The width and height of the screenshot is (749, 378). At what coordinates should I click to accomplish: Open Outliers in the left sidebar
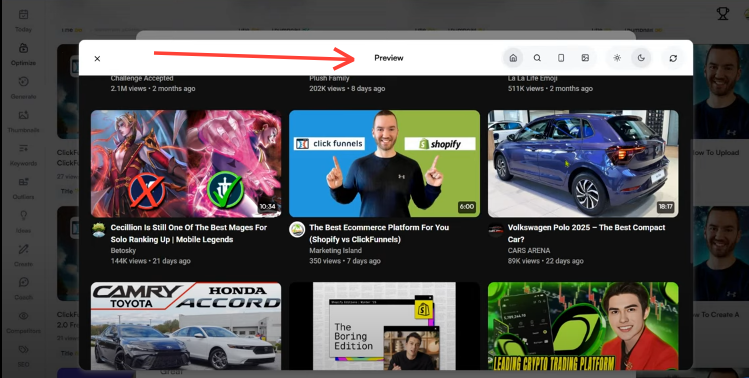coord(23,188)
